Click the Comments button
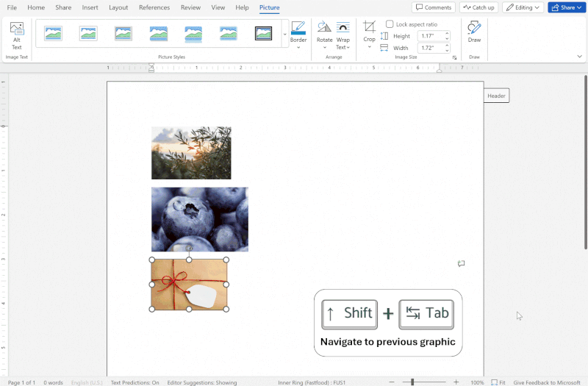The height and width of the screenshot is (386, 588). (433, 7)
